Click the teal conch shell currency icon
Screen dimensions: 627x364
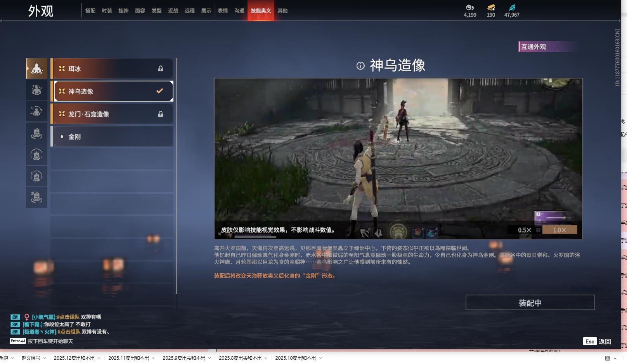512,7
